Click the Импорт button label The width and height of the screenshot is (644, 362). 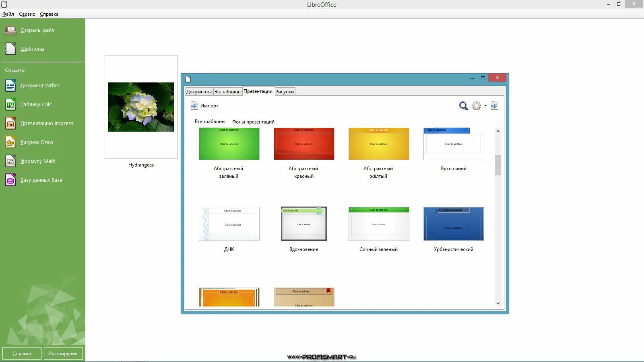pos(209,106)
